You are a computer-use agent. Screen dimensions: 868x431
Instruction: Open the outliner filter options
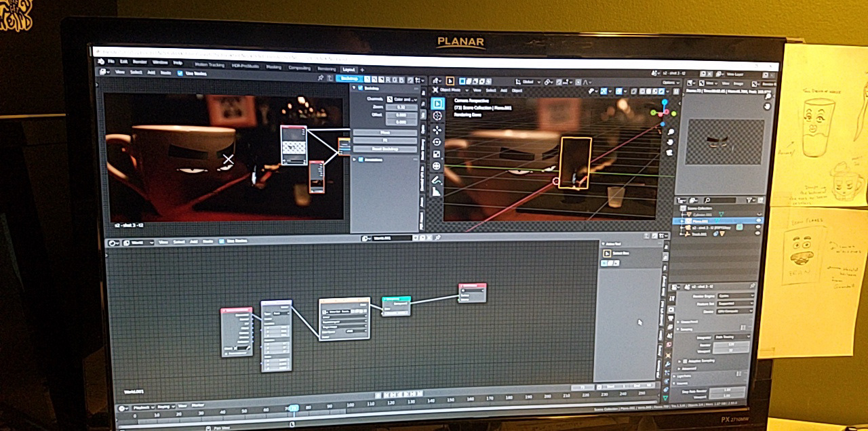751,201
